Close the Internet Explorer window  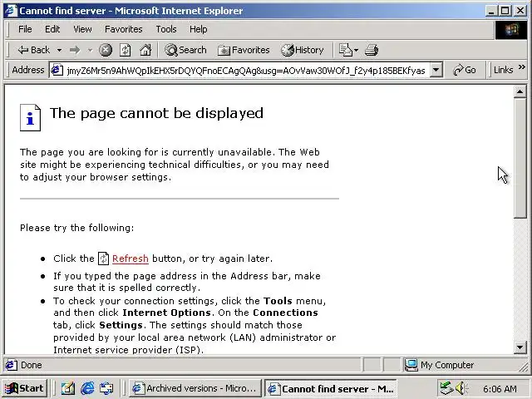click(x=520, y=11)
